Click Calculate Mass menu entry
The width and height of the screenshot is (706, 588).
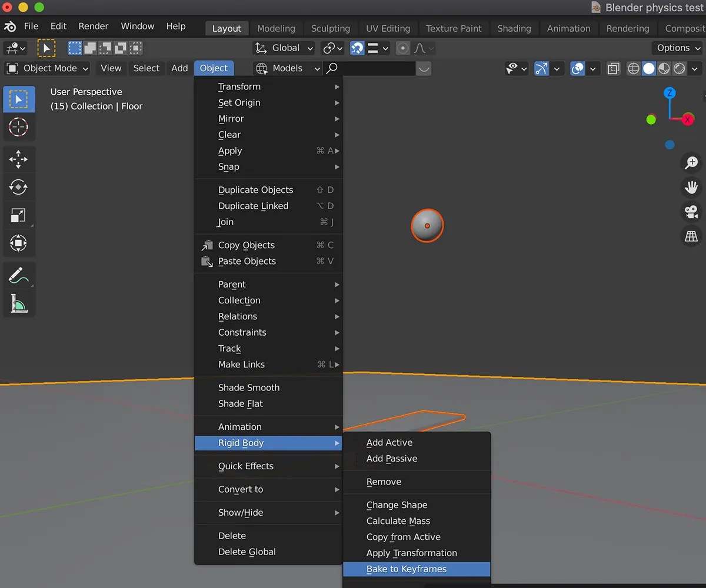[417, 521]
